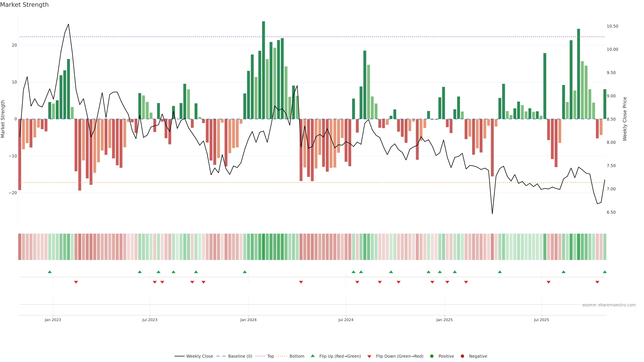Click the Jul 2025 axis label

click(x=541, y=320)
